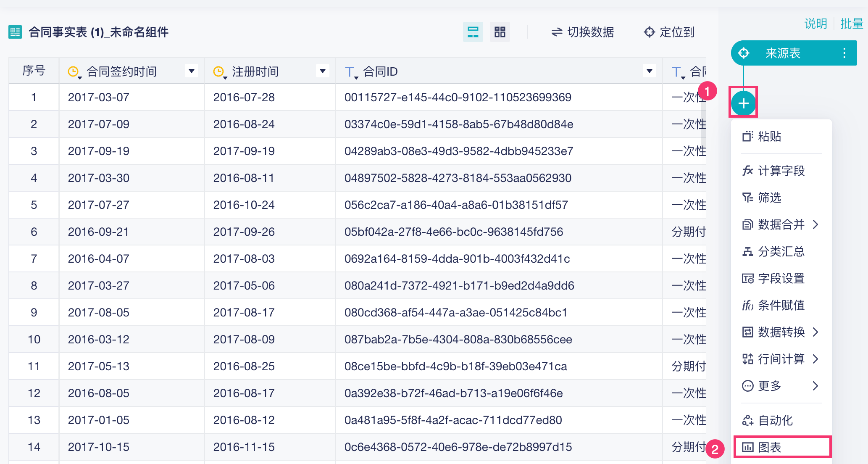Image resolution: width=868 pixels, height=464 pixels.
Task: Click the crosshair icon on 来源表 node
Action: (x=744, y=53)
